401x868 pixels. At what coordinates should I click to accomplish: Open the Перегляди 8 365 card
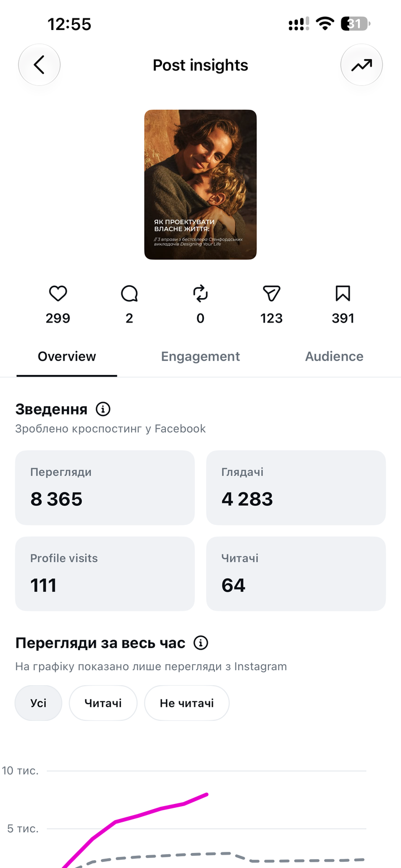(x=105, y=487)
